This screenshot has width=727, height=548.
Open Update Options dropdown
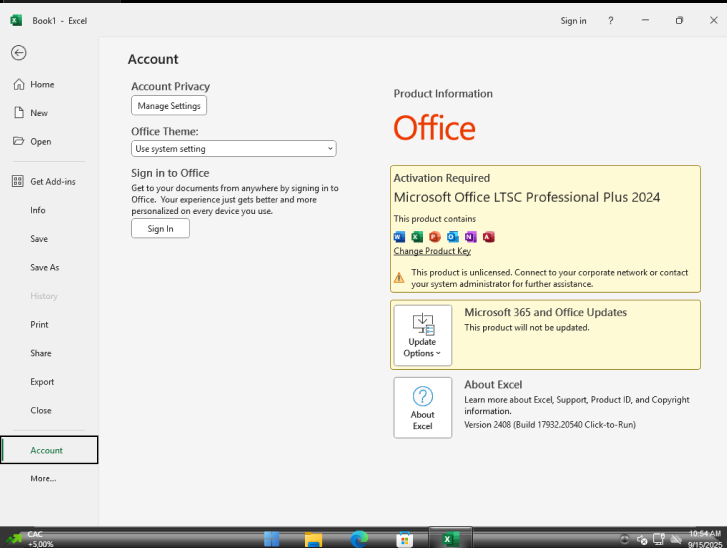422,336
